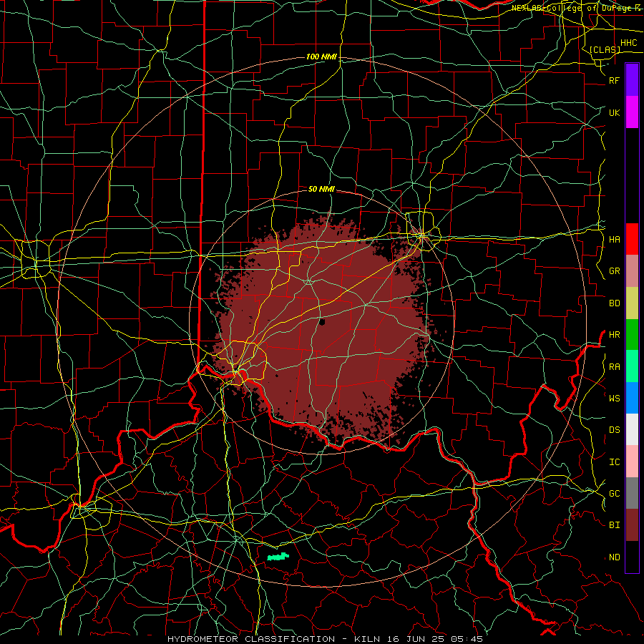Image resolution: width=644 pixels, height=644 pixels.
Task: Click the WS blue legend color block
Action: click(x=632, y=398)
